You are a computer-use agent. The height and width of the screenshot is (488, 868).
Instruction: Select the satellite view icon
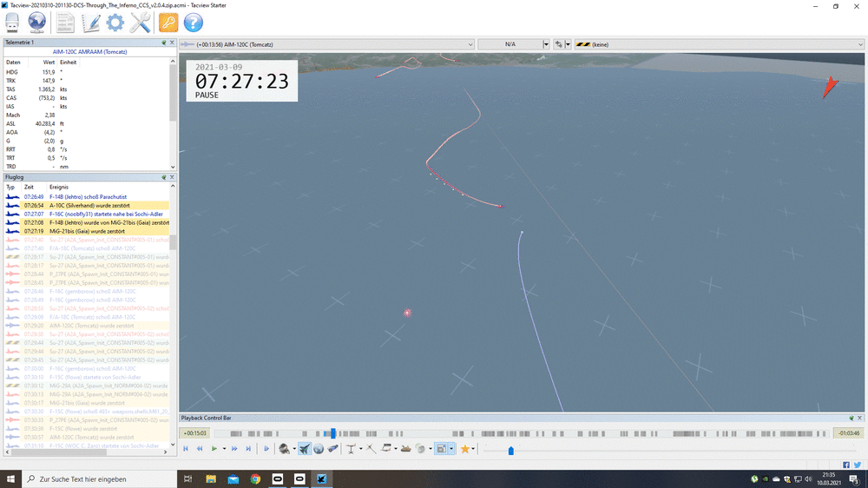pos(332,449)
